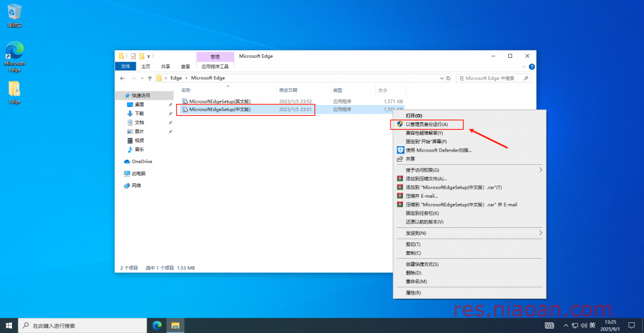The image size is (644, 333).
Task: Open the Customize Quick Access Toolbar dropdown
Action: [x=148, y=56]
